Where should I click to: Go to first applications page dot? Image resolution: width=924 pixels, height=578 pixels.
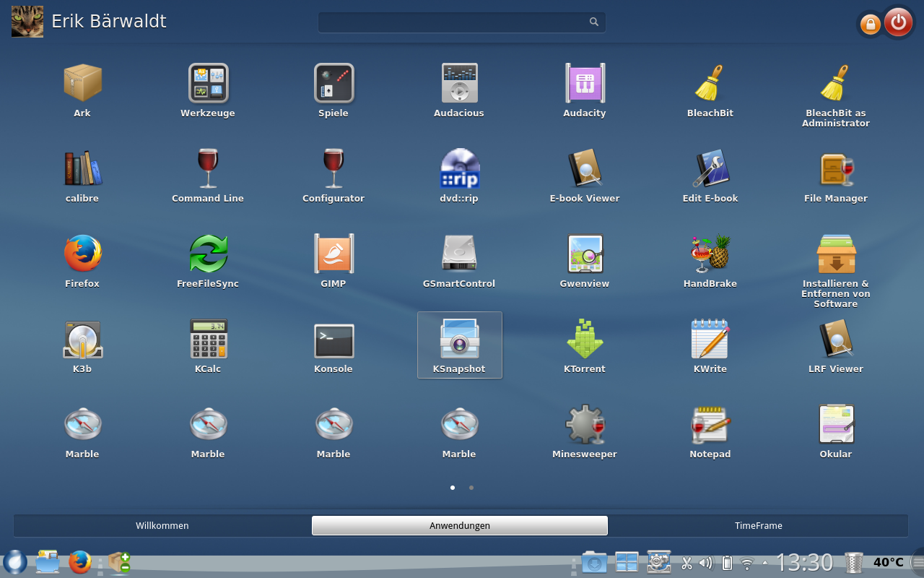tap(453, 488)
